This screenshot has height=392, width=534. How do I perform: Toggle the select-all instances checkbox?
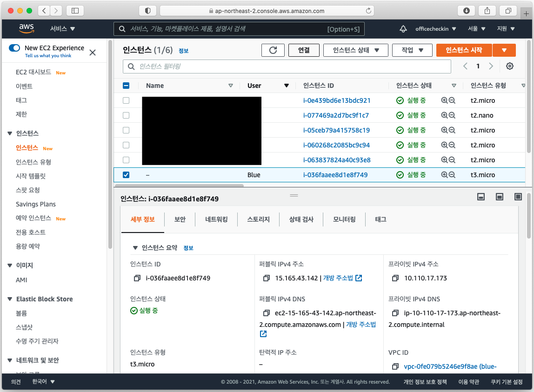pos(126,86)
